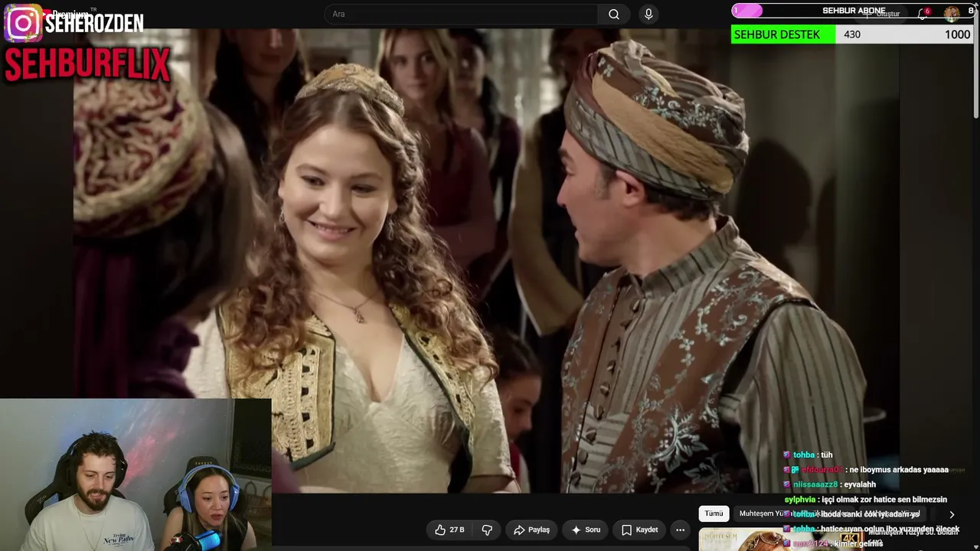Dislike the video with thumbs down
This screenshot has height=551, width=980.
pyautogui.click(x=487, y=530)
